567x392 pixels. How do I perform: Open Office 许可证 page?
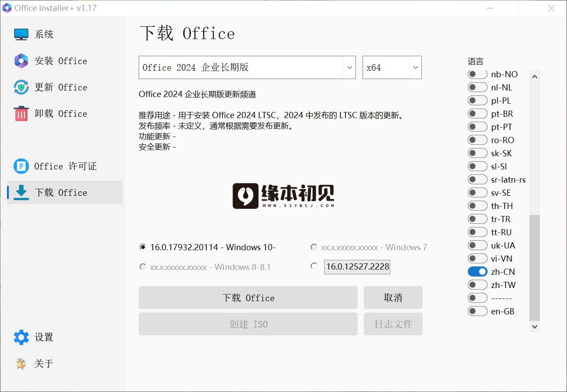(65, 166)
